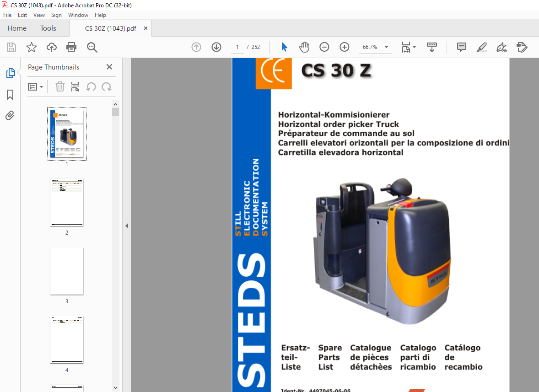The image size is (539, 392).
Task: Click the upload to cloud icon
Action: pyautogui.click(x=52, y=47)
